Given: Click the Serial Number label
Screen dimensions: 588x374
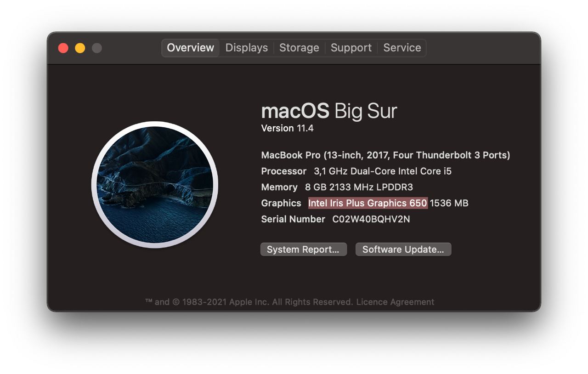Looking at the screenshot, I should pyautogui.click(x=293, y=219).
